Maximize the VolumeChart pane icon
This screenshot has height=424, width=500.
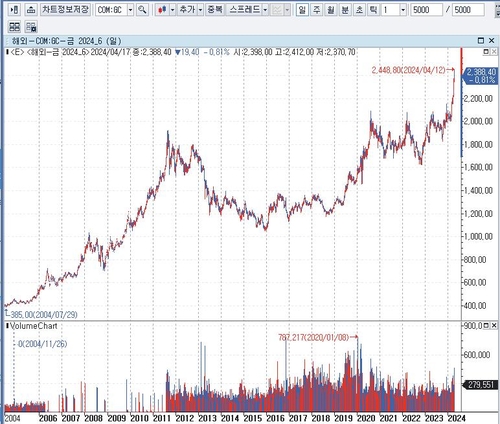[486, 325]
